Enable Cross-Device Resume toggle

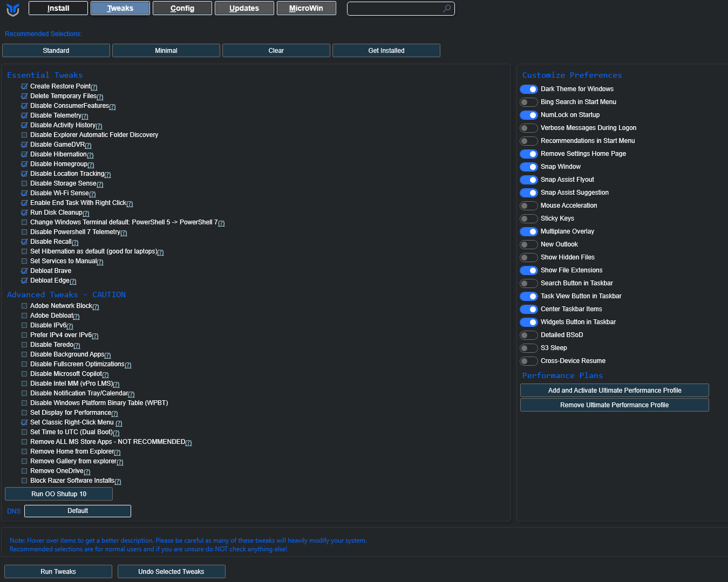click(529, 361)
